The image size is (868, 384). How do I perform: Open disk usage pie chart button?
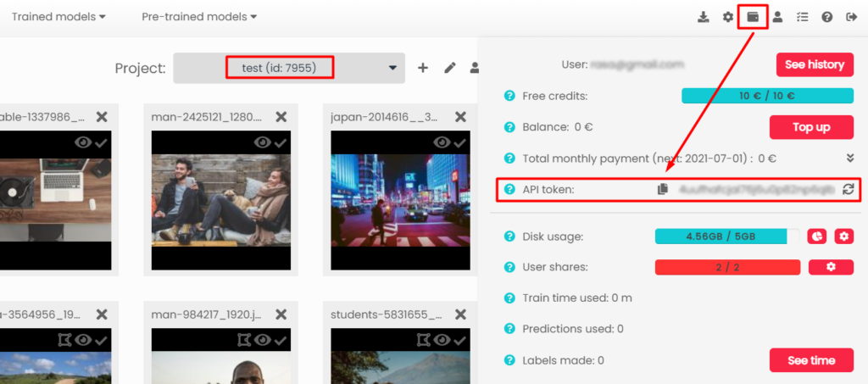(816, 237)
